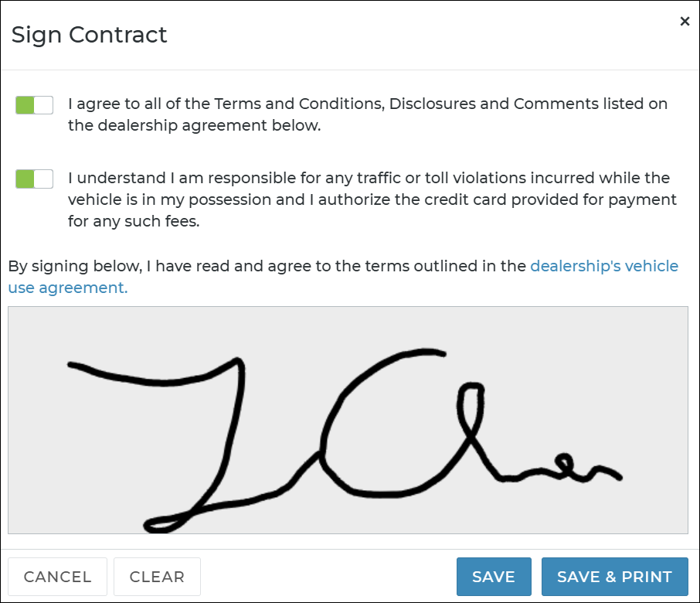700x603 pixels.
Task: Save the signed contract
Action: click(x=493, y=577)
